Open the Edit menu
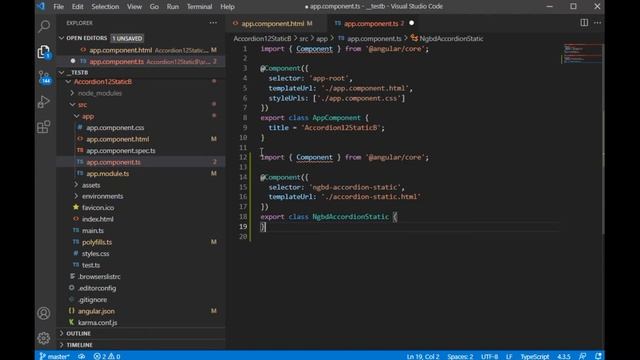The image size is (640, 360). [77, 7]
